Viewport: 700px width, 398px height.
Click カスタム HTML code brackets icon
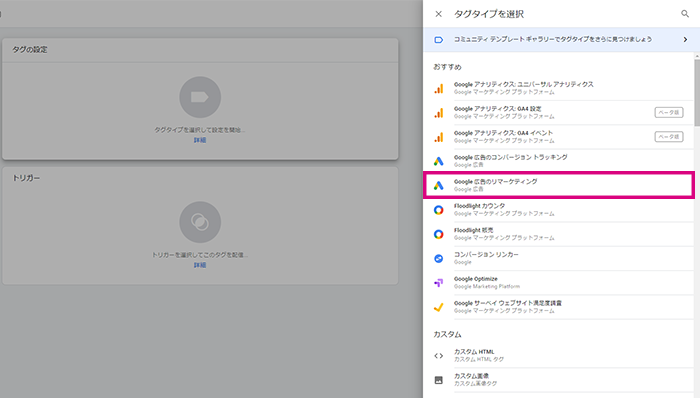pos(439,356)
